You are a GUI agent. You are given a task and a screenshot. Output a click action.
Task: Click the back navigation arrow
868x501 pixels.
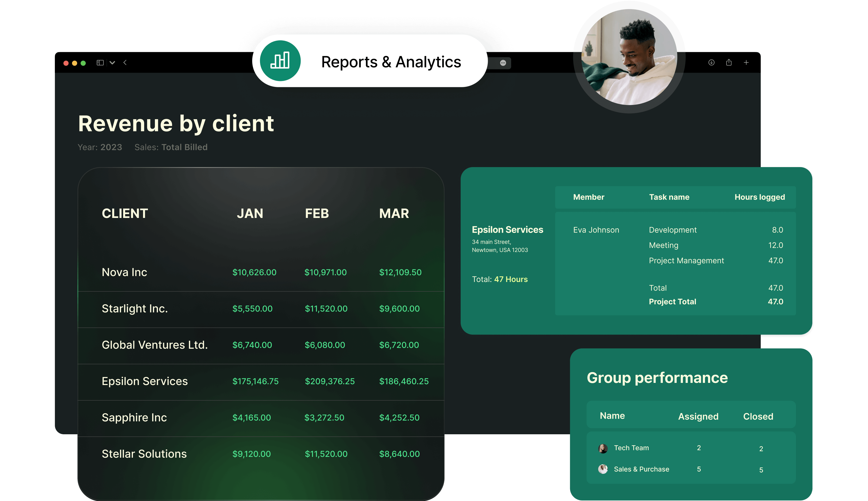tap(125, 62)
